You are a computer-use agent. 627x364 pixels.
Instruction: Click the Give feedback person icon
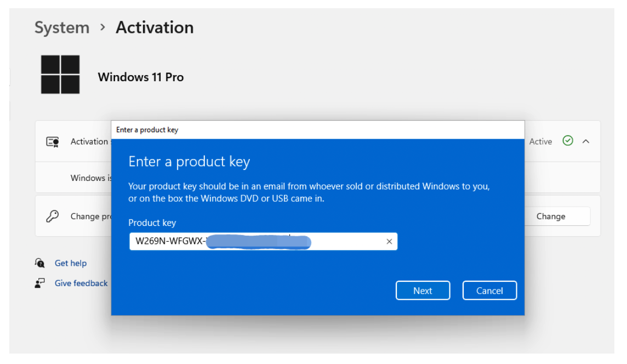(39, 283)
